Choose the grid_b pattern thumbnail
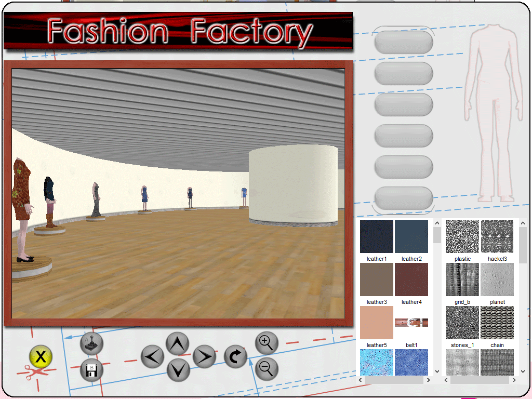The image size is (532, 399). (462, 279)
